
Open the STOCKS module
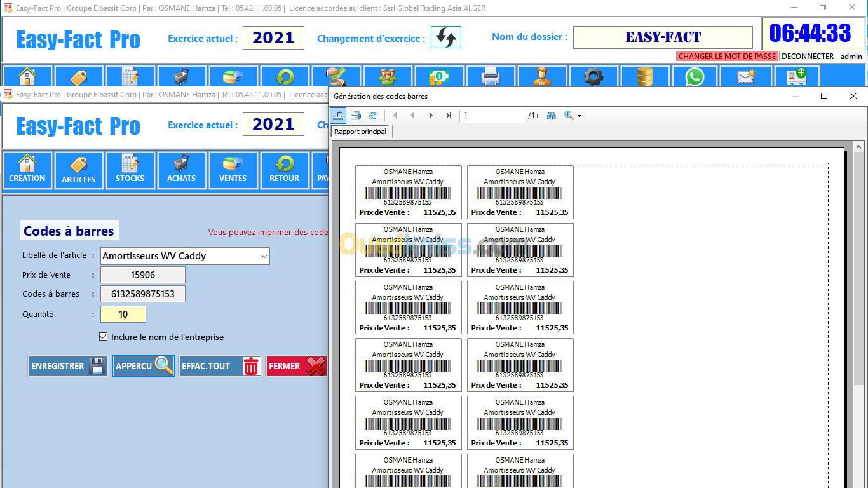(x=130, y=170)
